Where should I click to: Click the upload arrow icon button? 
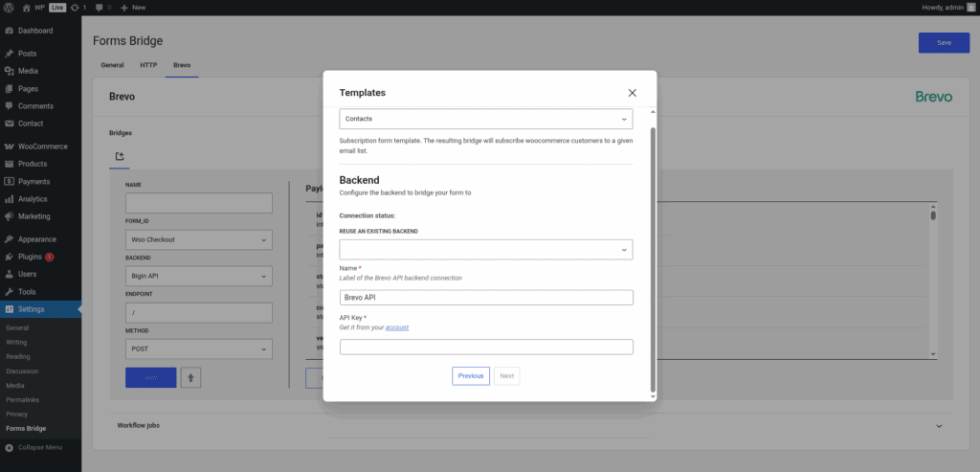(x=190, y=377)
